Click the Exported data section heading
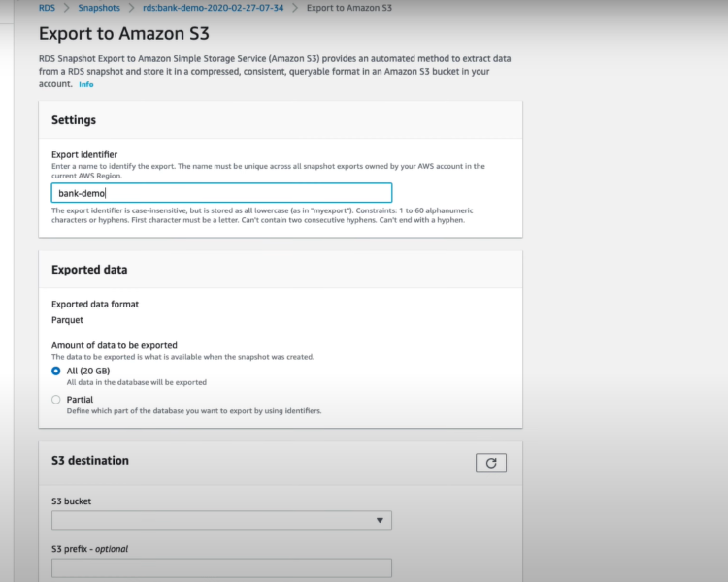Screen dimensions: 728x582 click(89, 270)
